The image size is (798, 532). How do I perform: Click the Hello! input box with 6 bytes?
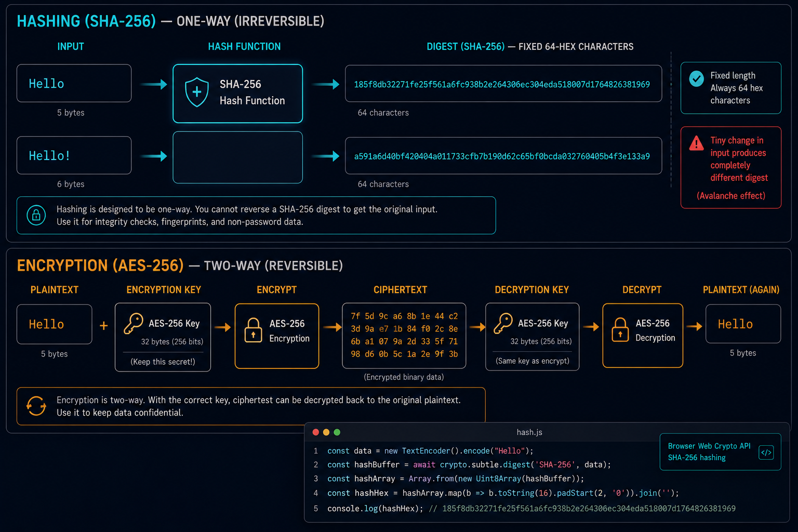point(74,155)
